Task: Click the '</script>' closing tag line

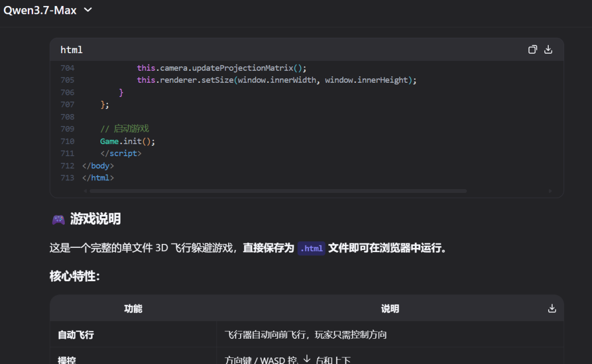Action: 121,153
